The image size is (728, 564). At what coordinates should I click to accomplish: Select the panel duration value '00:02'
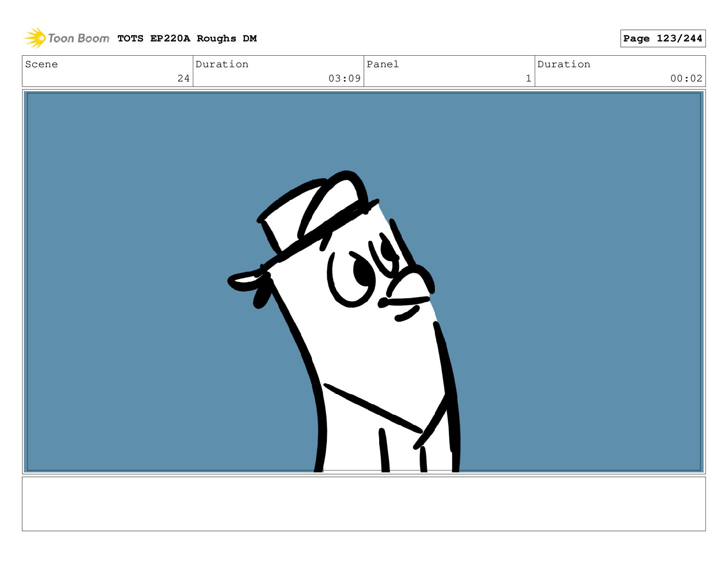[x=686, y=78]
